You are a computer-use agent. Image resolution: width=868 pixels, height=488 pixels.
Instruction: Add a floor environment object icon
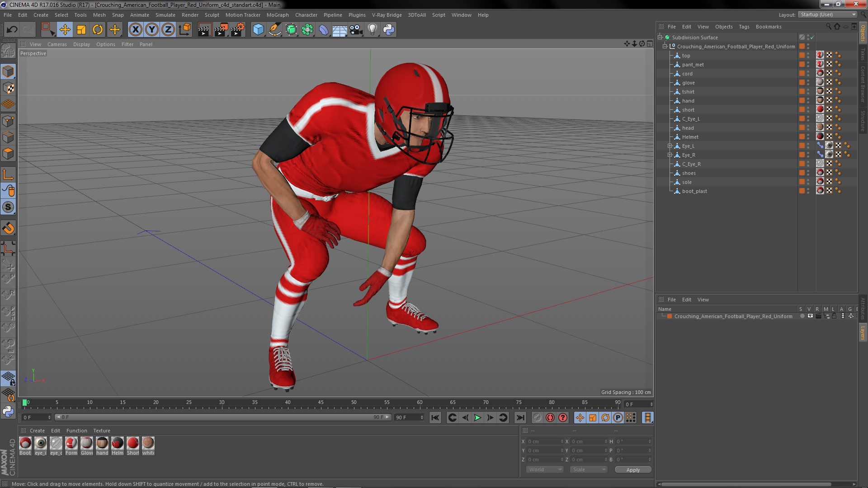(x=340, y=30)
